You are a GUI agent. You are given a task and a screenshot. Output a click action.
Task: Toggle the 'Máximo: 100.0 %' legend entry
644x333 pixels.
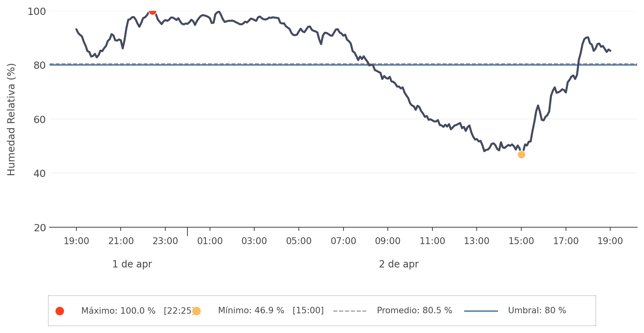(x=118, y=311)
